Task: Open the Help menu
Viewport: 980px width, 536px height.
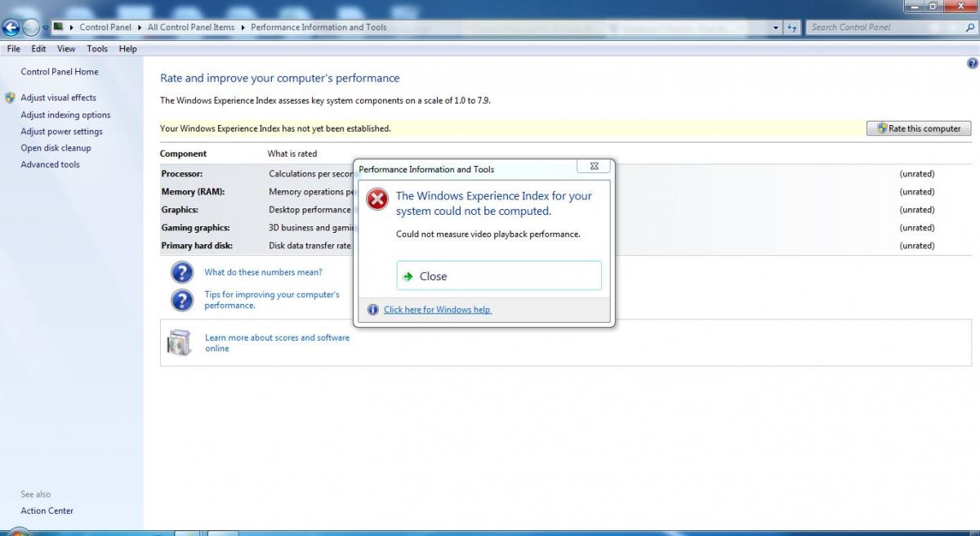Action: (127, 49)
